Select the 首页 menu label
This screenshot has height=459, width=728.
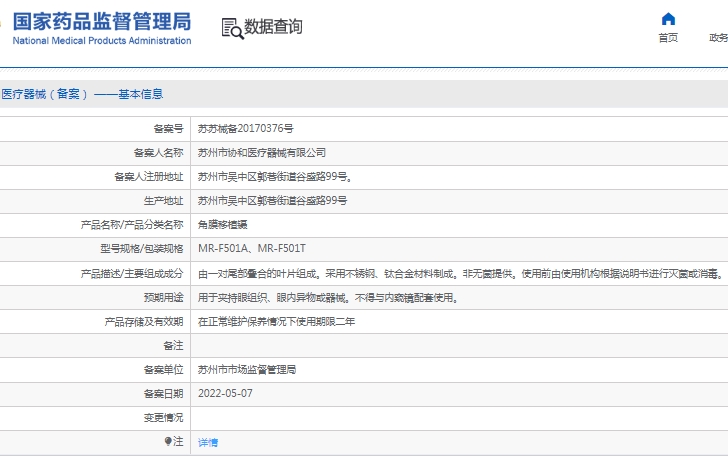coord(668,38)
